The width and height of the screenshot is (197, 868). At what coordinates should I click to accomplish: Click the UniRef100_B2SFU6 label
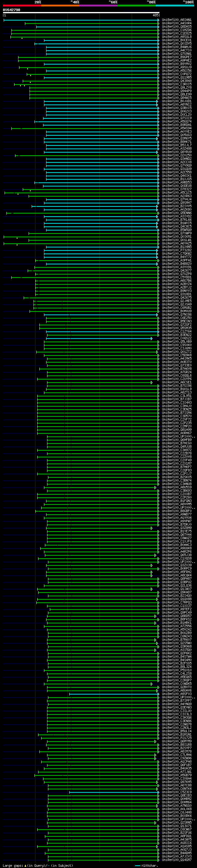coord(176,833)
